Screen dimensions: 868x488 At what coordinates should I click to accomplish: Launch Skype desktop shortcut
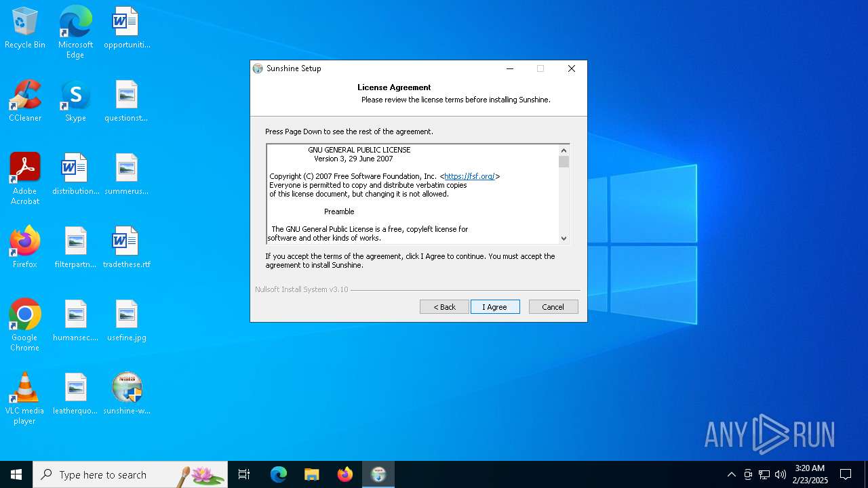click(x=75, y=101)
